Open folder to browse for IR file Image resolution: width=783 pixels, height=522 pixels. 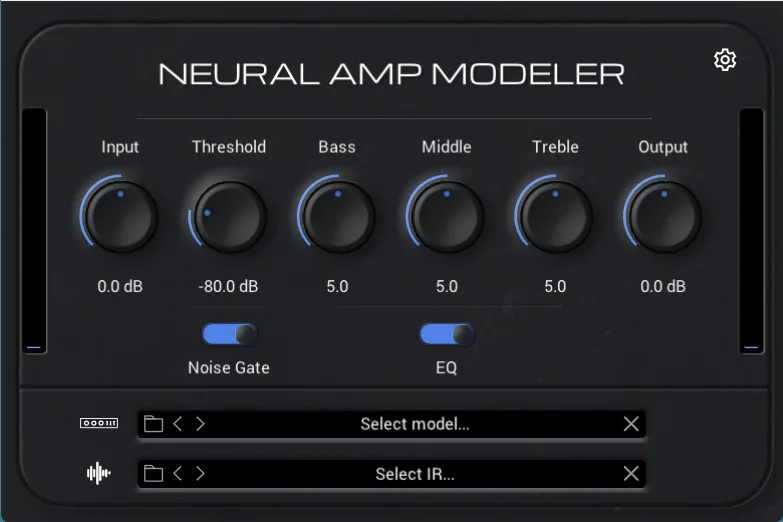pyautogui.click(x=153, y=473)
